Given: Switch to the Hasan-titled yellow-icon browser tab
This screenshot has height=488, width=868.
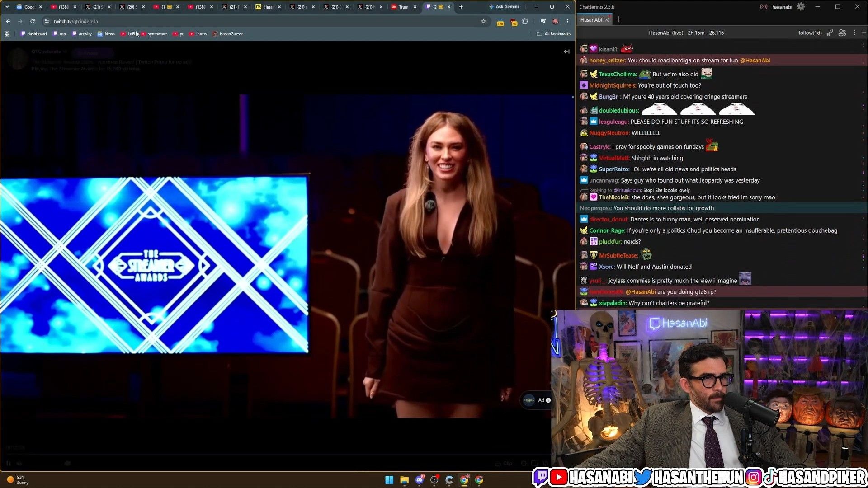Looking at the screenshot, I should click(269, 7).
